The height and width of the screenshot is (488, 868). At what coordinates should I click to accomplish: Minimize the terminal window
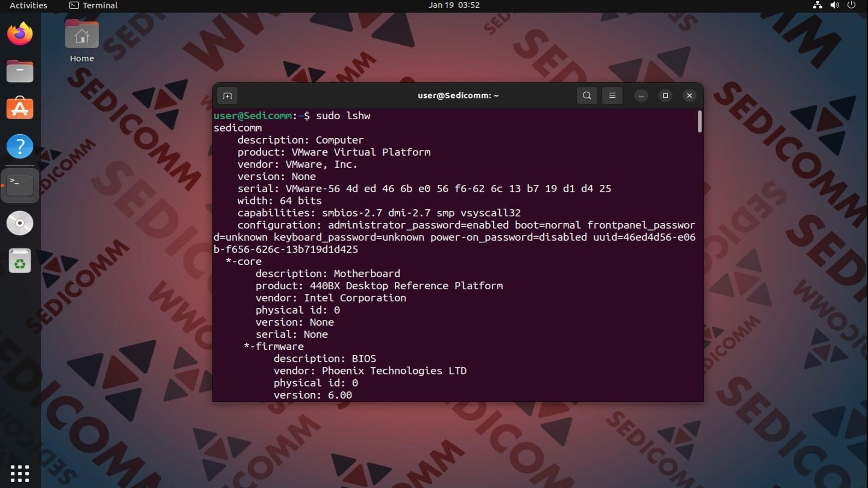pos(641,95)
